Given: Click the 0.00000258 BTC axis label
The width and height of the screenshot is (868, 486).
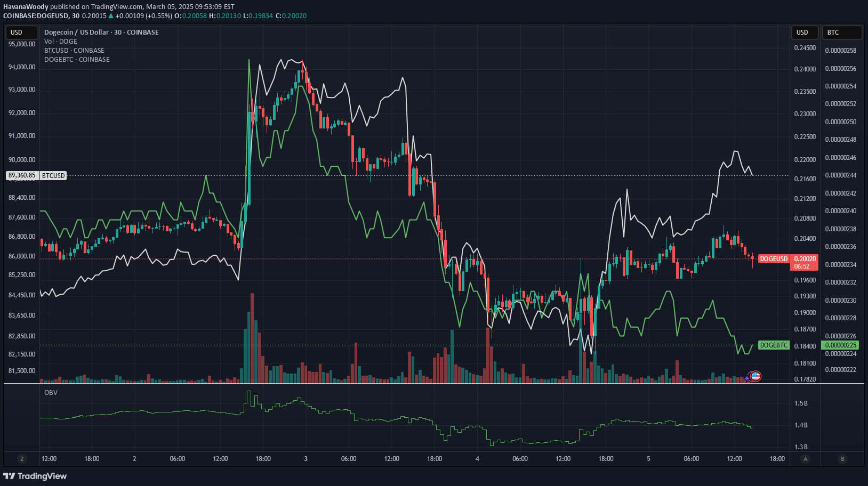Looking at the screenshot, I should [x=841, y=51].
